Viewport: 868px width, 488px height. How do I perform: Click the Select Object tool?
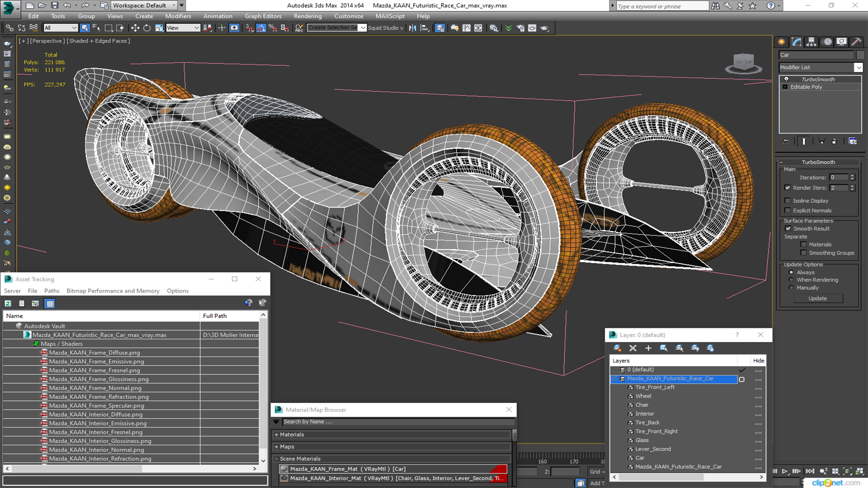click(85, 28)
